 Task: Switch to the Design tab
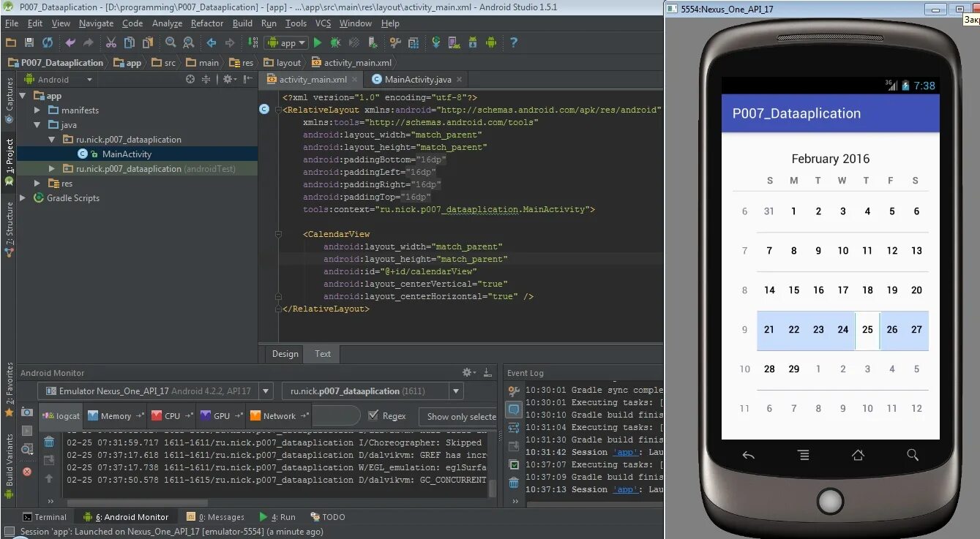(x=285, y=354)
